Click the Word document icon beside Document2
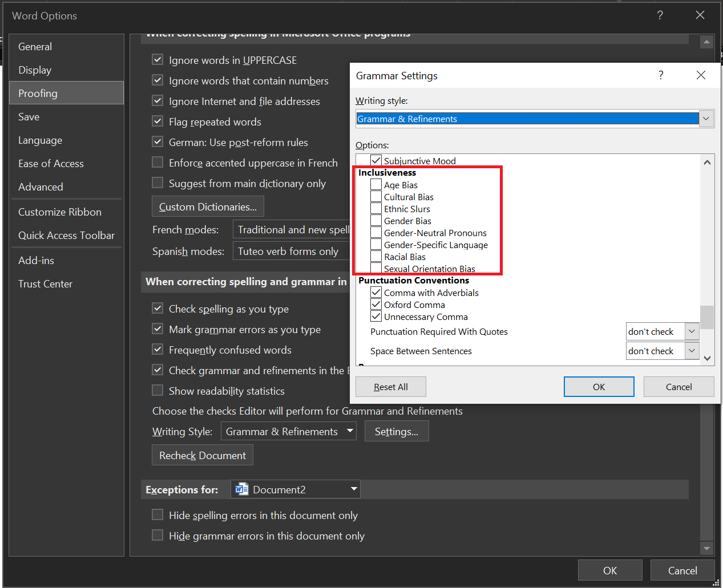Image resolution: width=723 pixels, height=588 pixels. click(x=241, y=489)
